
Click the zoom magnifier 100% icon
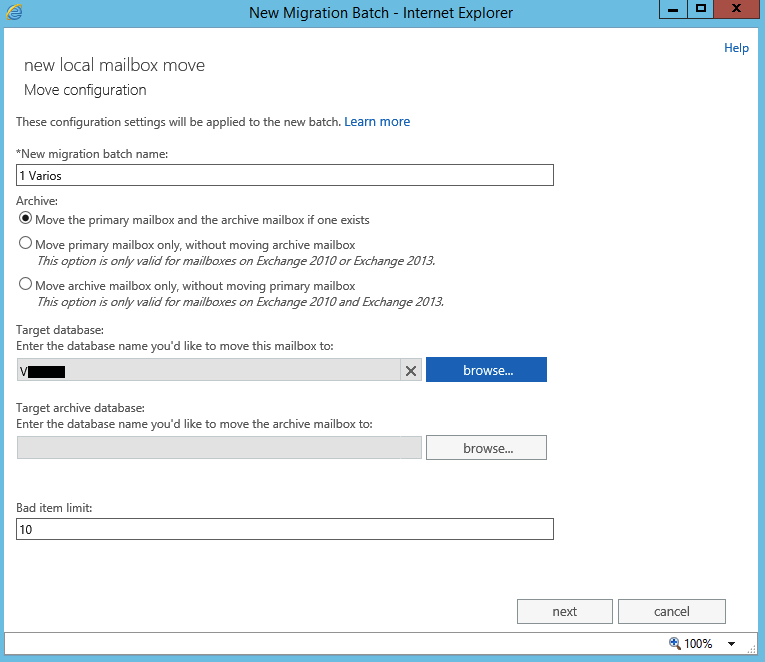[675, 643]
